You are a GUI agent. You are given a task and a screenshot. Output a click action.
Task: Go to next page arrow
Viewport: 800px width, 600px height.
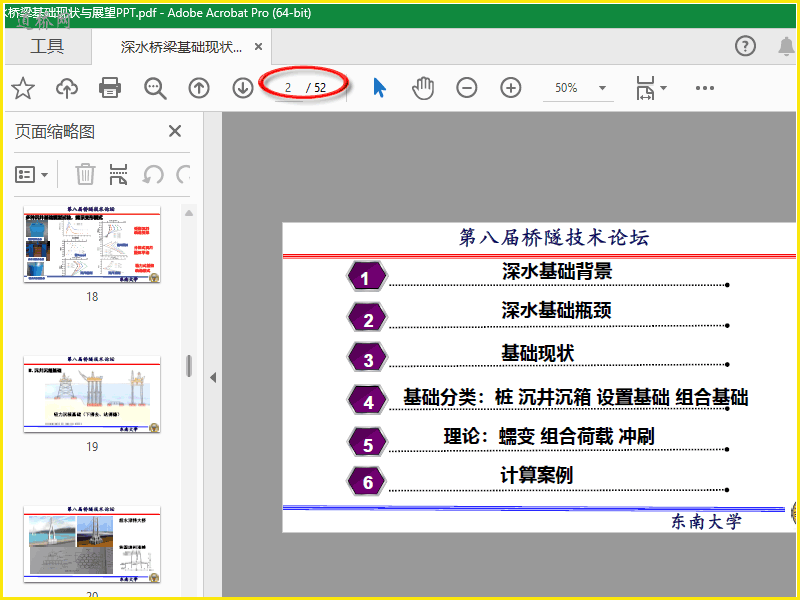pyautogui.click(x=243, y=88)
